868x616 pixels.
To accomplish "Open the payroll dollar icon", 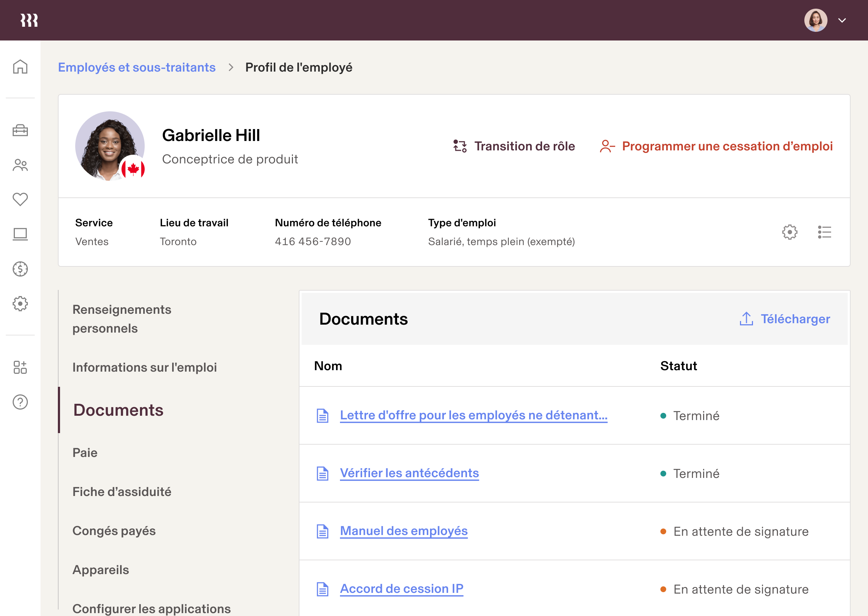I will 20,269.
